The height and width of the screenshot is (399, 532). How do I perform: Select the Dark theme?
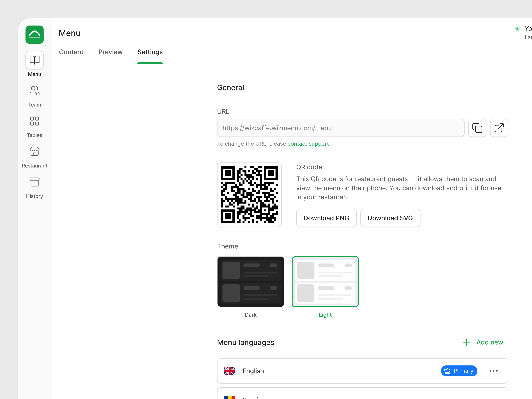tap(251, 282)
